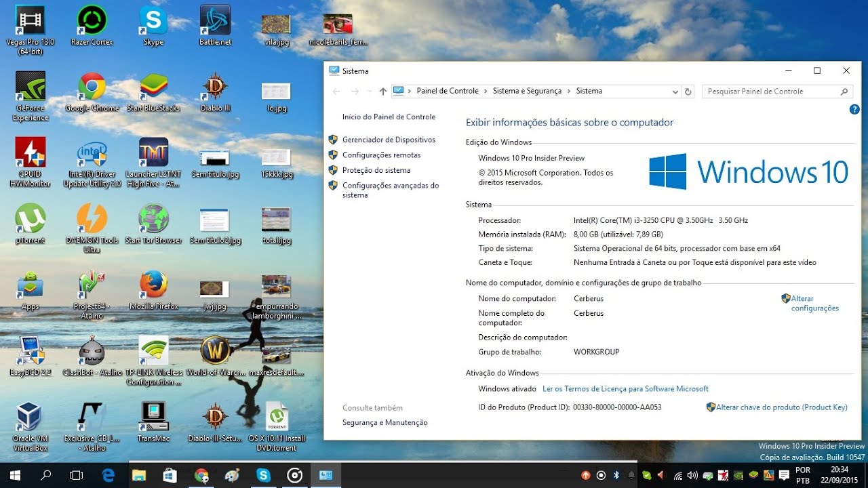Expand the address bar history dropdown
Viewport: 868px width, 488px height.
(675, 91)
